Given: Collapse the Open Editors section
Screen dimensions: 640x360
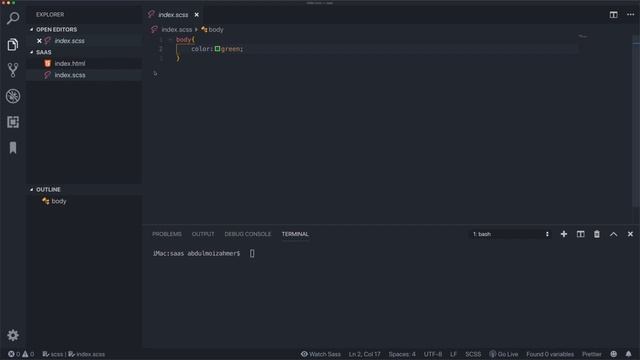Looking at the screenshot, I should tap(31, 29).
